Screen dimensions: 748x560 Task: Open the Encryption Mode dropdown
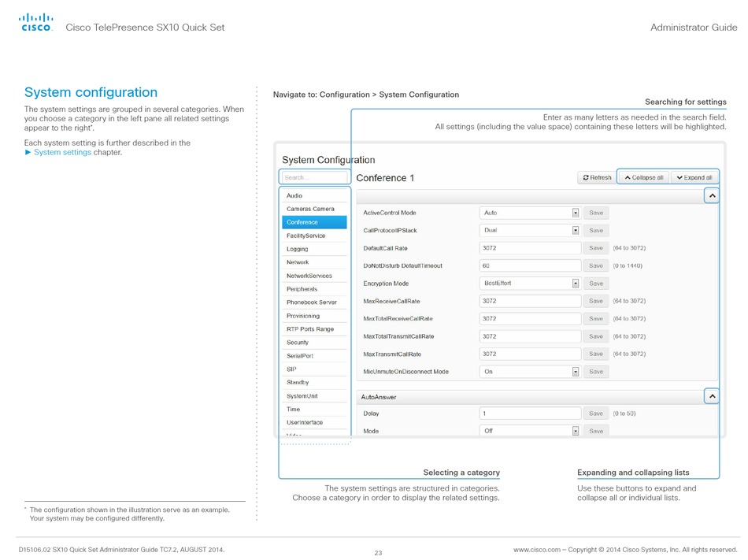[x=530, y=284]
